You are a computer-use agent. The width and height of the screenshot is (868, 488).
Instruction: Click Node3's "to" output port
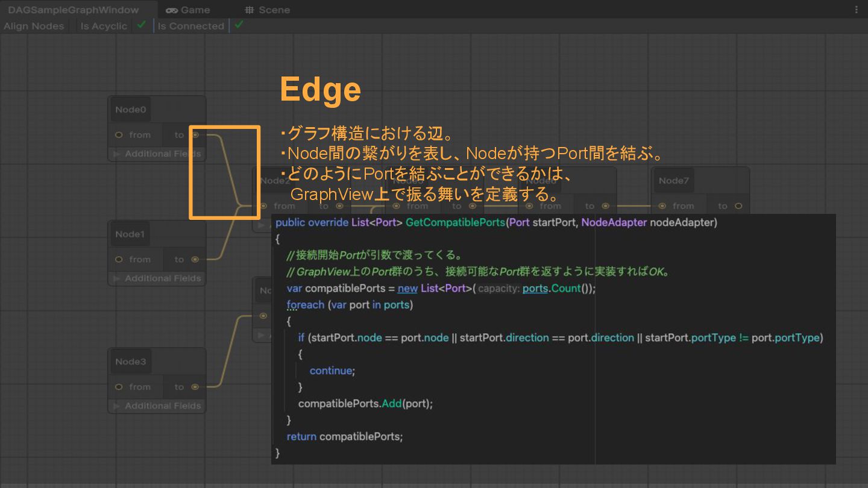[x=195, y=387]
